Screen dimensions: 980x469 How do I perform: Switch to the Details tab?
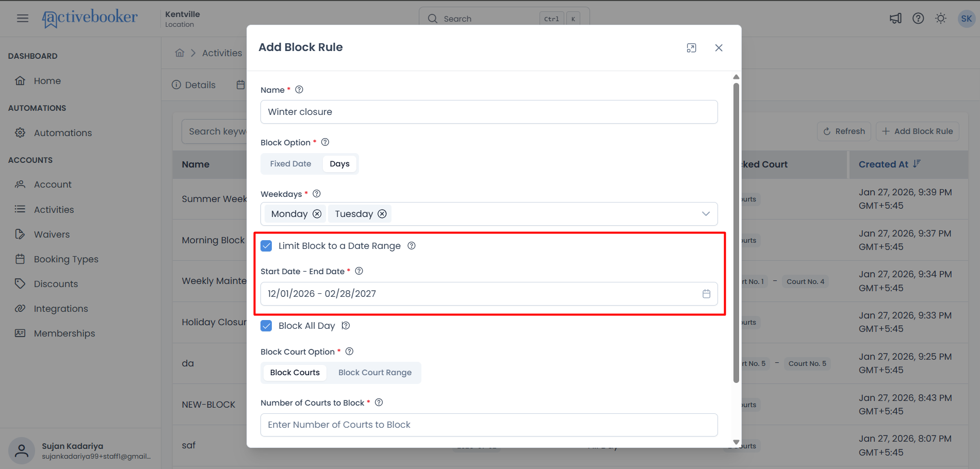pos(194,85)
